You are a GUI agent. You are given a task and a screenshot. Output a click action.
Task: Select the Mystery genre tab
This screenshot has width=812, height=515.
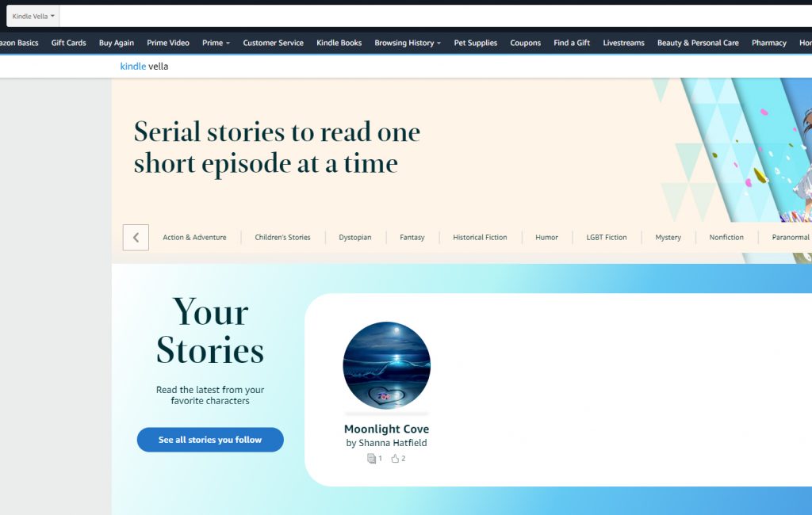point(668,237)
